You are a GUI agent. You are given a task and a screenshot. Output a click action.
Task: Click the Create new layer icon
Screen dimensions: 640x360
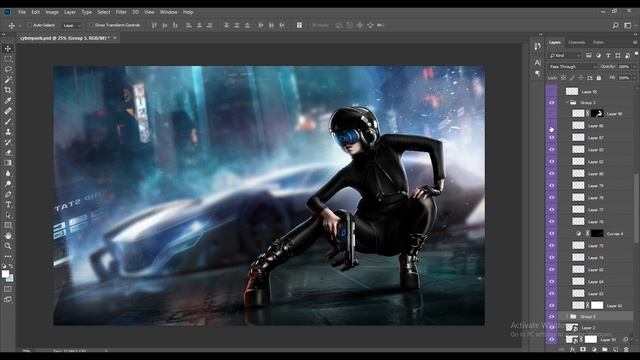click(x=616, y=349)
